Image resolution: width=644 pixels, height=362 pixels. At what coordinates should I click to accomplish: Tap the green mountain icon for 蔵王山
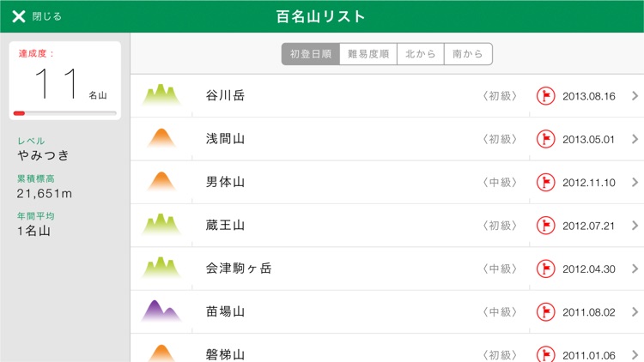pos(161,225)
